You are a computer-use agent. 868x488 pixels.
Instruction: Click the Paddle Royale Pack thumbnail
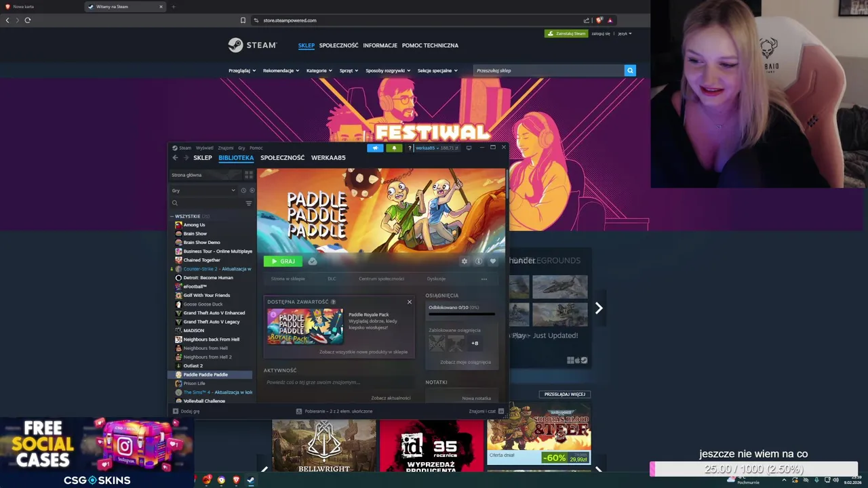coord(305,327)
